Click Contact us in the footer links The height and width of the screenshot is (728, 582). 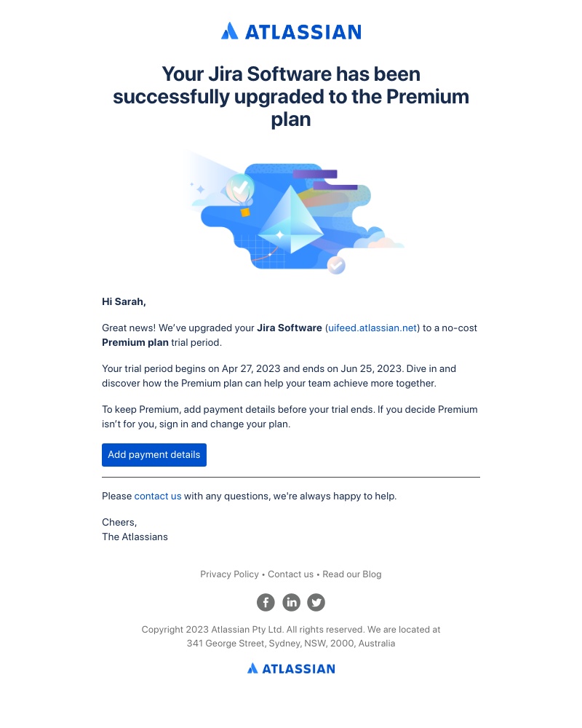[290, 574]
